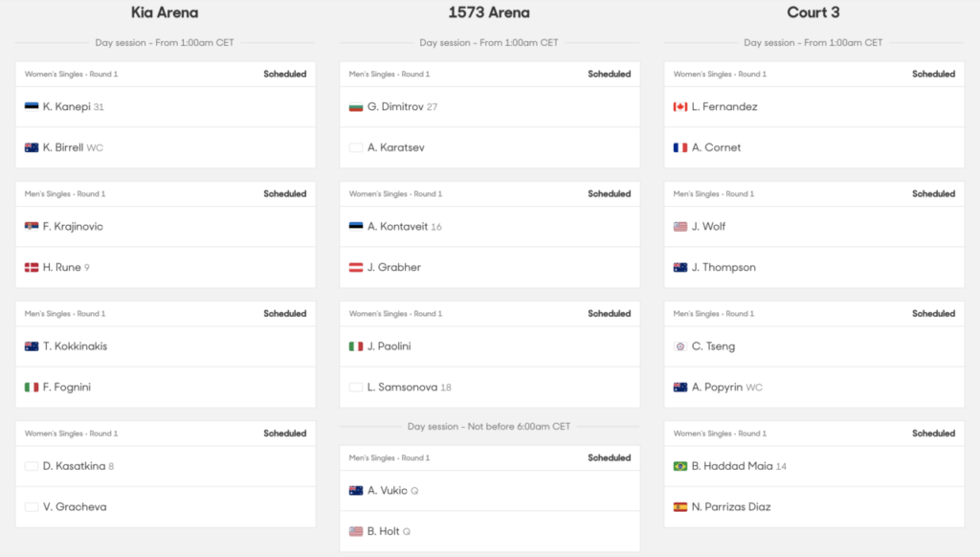Click the French flag beside A. Cornet
The image size is (980, 557).
(680, 148)
